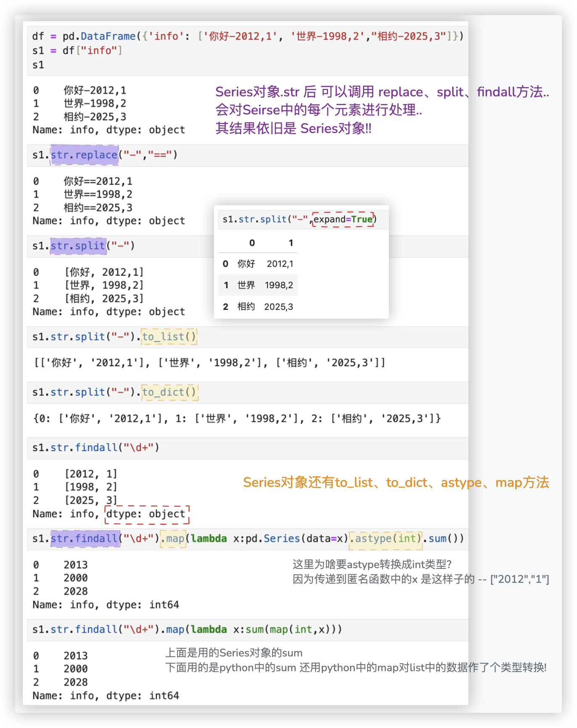Click column header 1 in split table

tap(291, 243)
